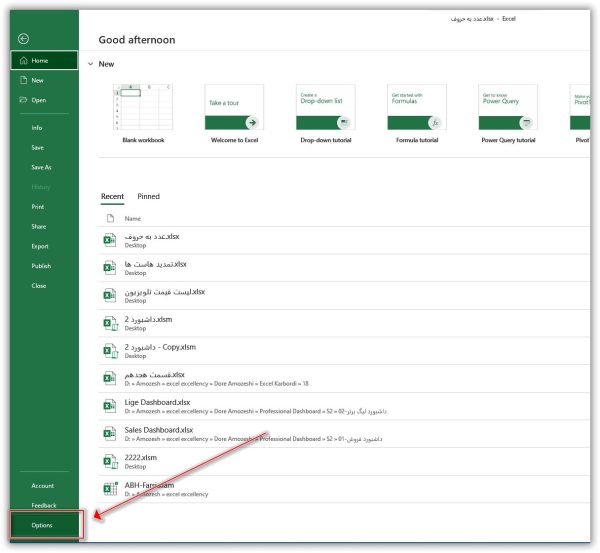
Task: Click Excel file icon for Lige Dashboard.xlsx
Action: tap(110, 406)
